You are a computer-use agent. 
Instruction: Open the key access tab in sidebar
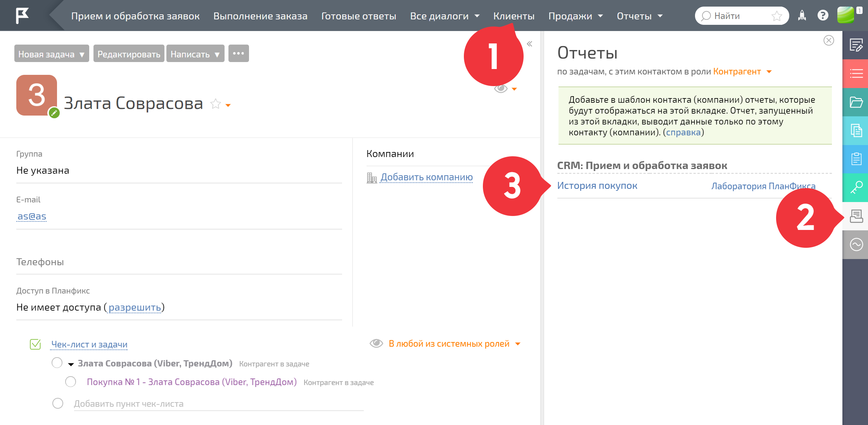click(856, 187)
